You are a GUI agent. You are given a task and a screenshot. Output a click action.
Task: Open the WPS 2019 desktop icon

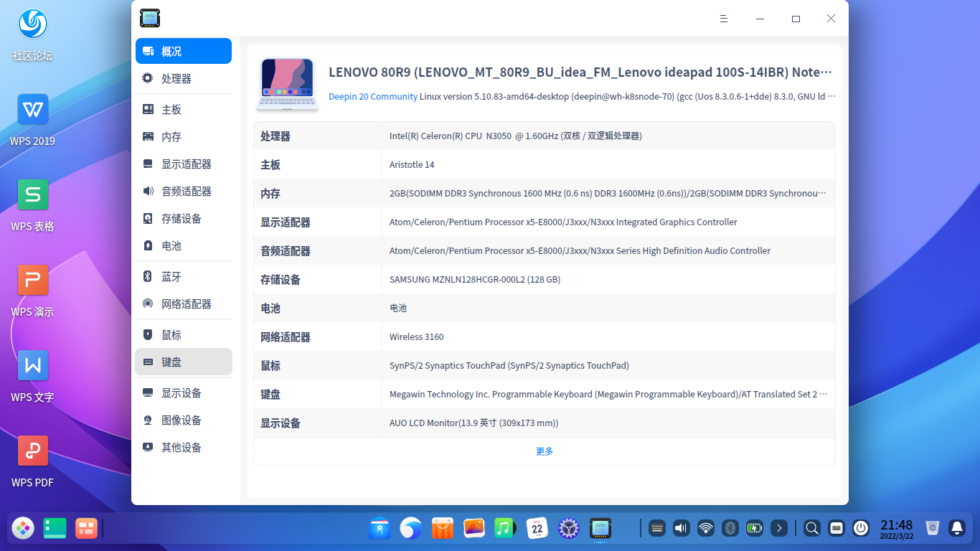[32, 121]
